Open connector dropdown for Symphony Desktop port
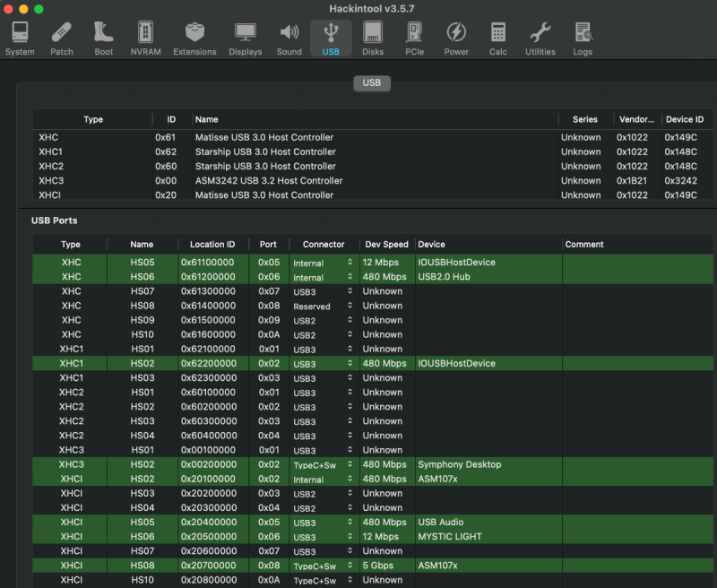Image resolution: width=717 pixels, height=588 pixels. pyautogui.click(x=323, y=465)
